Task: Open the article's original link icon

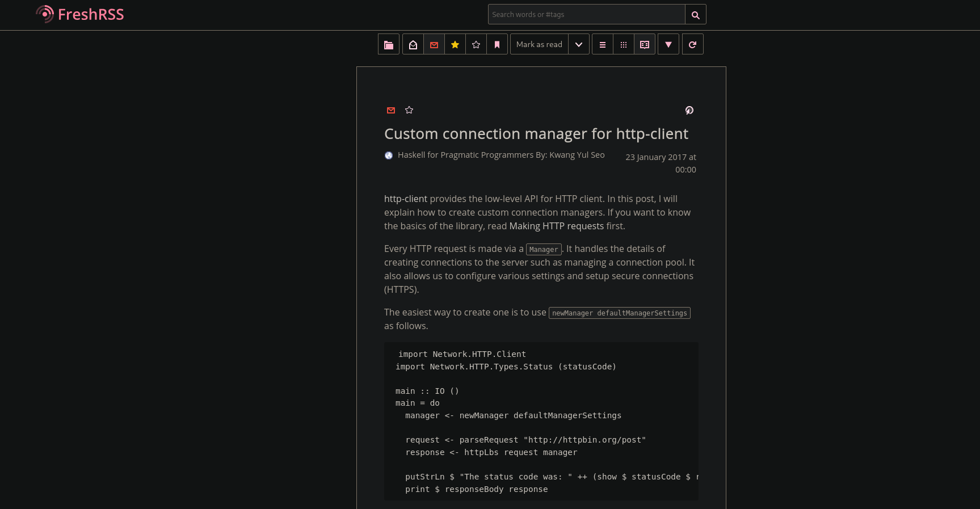Action: [689, 110]
